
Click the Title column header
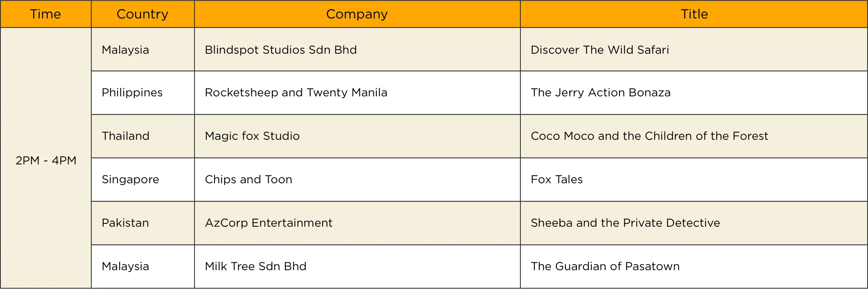(694, 14)
